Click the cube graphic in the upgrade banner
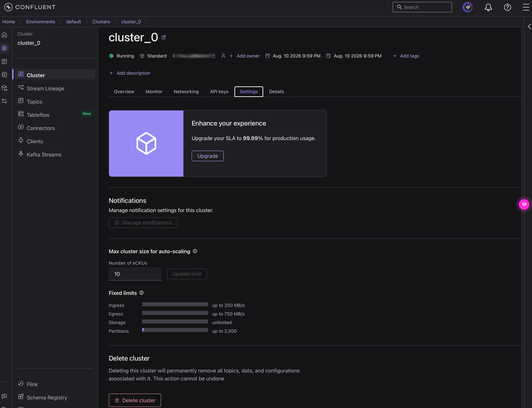 (146, 143)
